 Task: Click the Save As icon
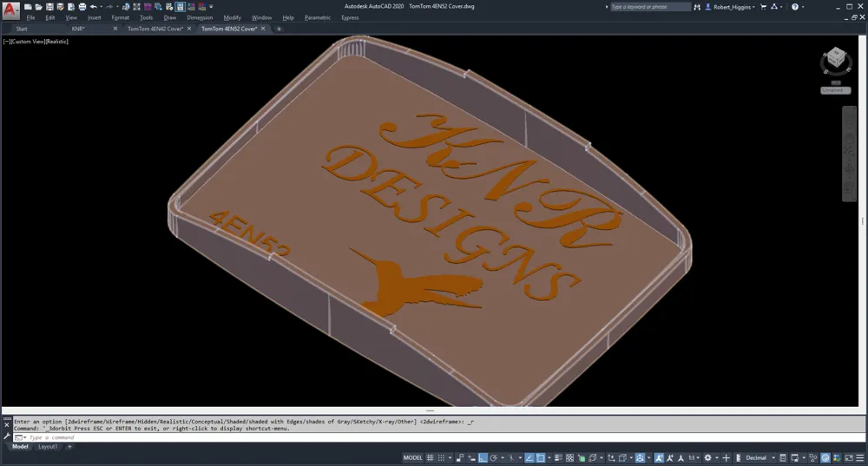point(61,7)
